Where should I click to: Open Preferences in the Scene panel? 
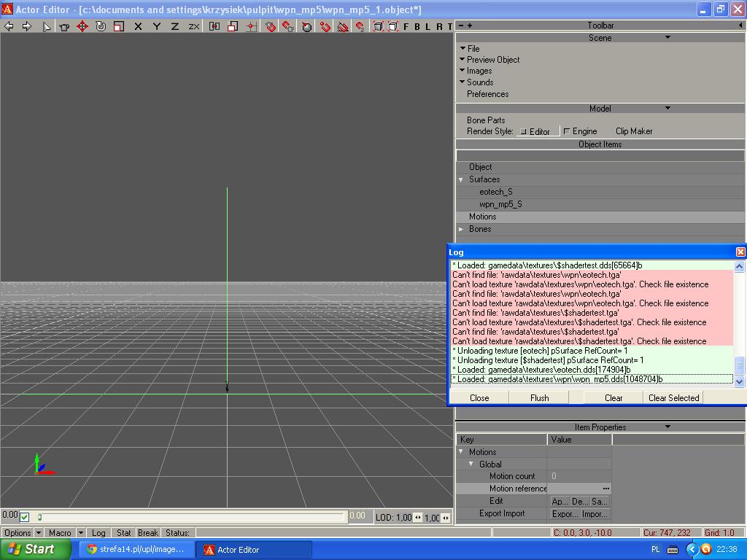click(x=487, y=94)
